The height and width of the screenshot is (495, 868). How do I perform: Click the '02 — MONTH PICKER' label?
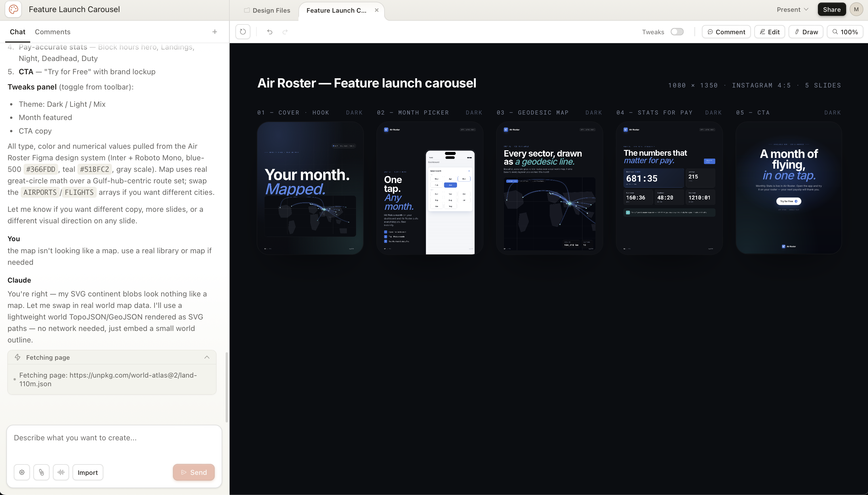pos(413,113)
